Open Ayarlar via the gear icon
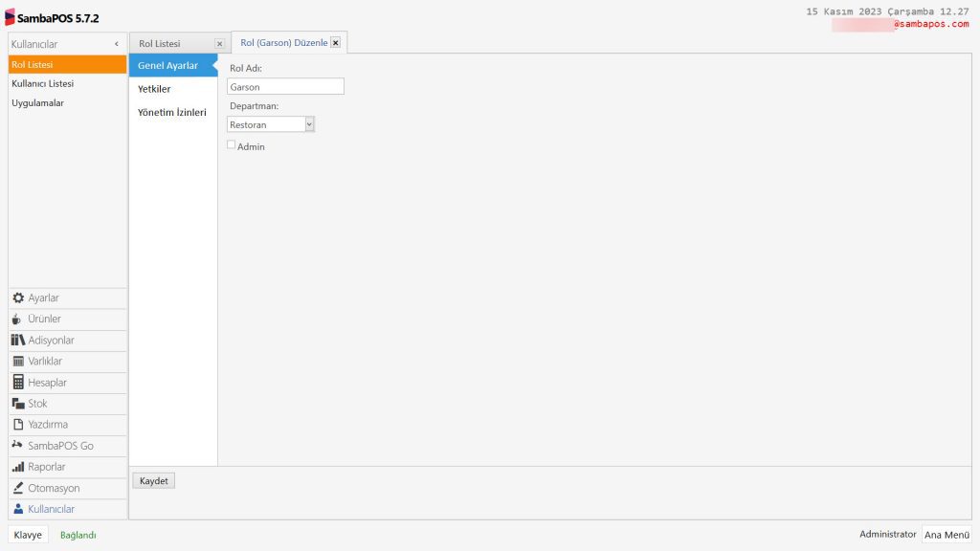Viewport: 980px width, 551px height. [18, 298]
